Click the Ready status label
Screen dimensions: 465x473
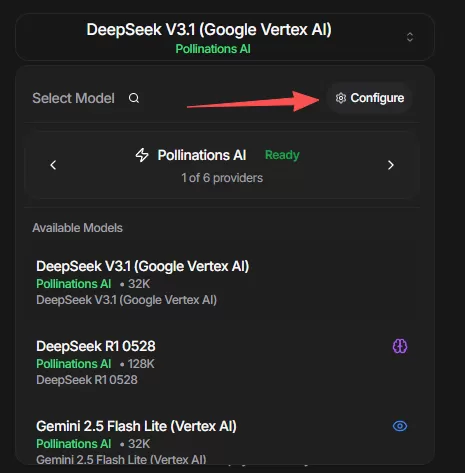click(282, 155)
